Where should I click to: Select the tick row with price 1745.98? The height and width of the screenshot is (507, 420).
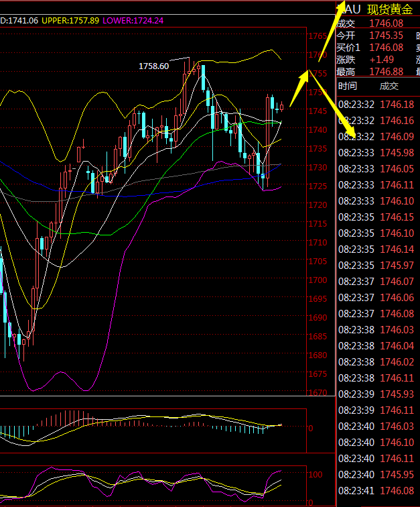[376, 152]
